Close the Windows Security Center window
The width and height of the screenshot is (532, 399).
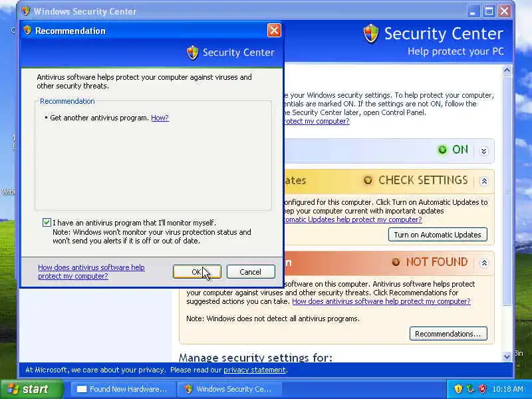(504, 11)
